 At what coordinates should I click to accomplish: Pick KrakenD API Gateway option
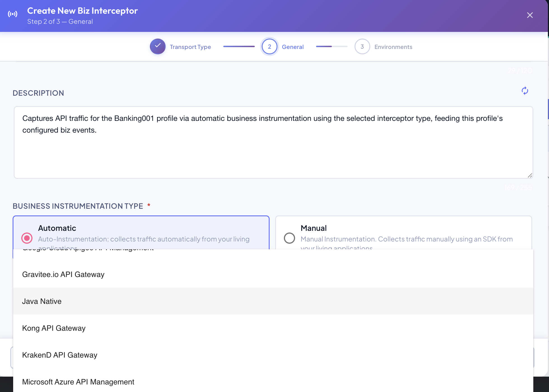pyautogui.click(x=273, y=355)
